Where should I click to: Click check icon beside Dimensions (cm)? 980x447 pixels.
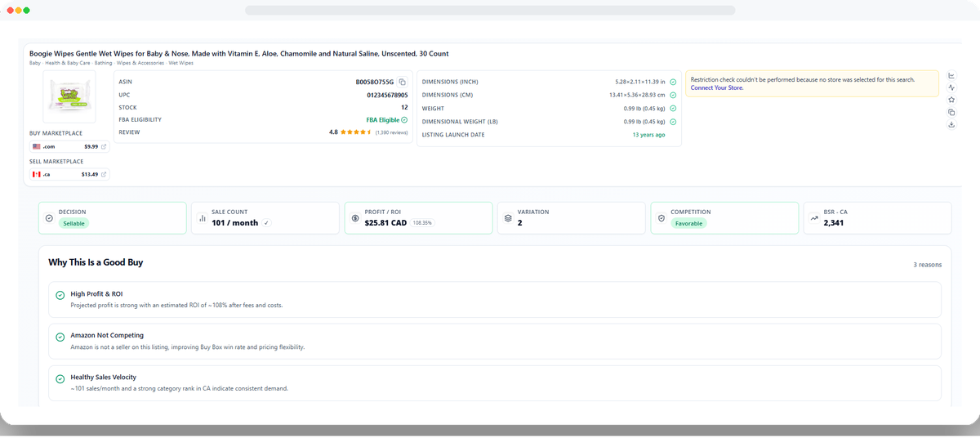coord(673,95)
